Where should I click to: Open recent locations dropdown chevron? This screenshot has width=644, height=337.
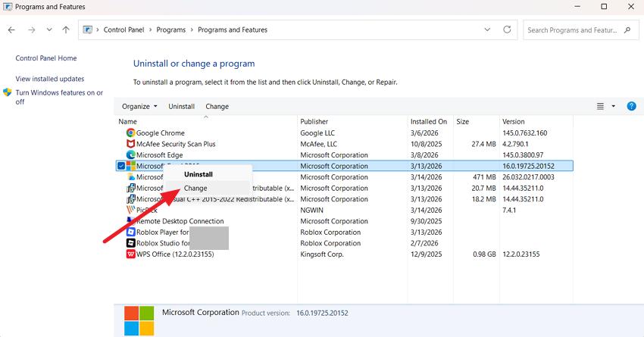click(x=49, y=30)
